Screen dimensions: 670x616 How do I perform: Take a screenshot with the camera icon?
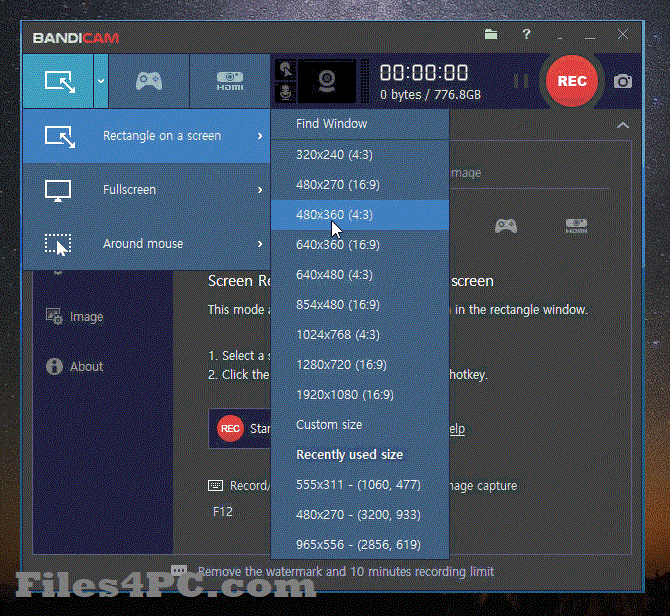pos(623,81)
